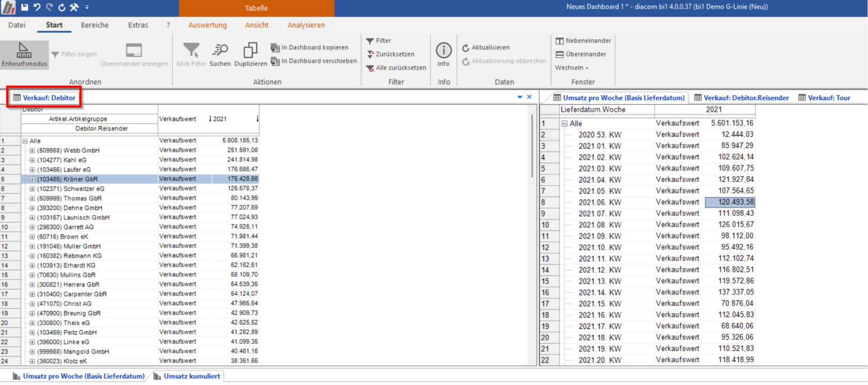Open the ribbon help question mark

tap(168, 25)
